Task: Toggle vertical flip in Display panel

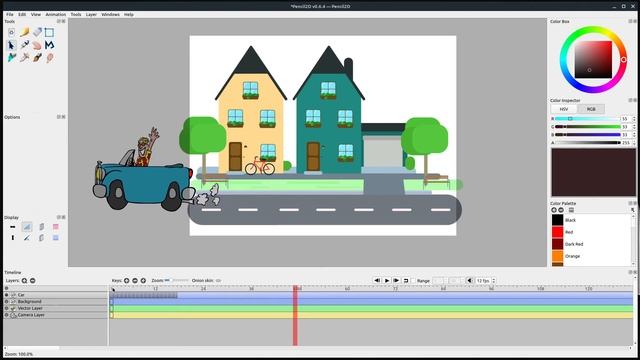Action: [x=13, y=238]
